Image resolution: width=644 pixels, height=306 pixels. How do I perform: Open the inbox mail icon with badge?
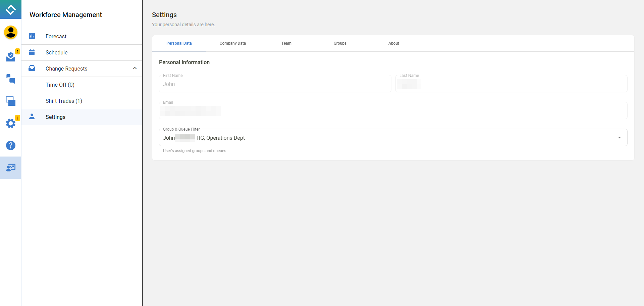pyautogui.click(x=11, y=57)
